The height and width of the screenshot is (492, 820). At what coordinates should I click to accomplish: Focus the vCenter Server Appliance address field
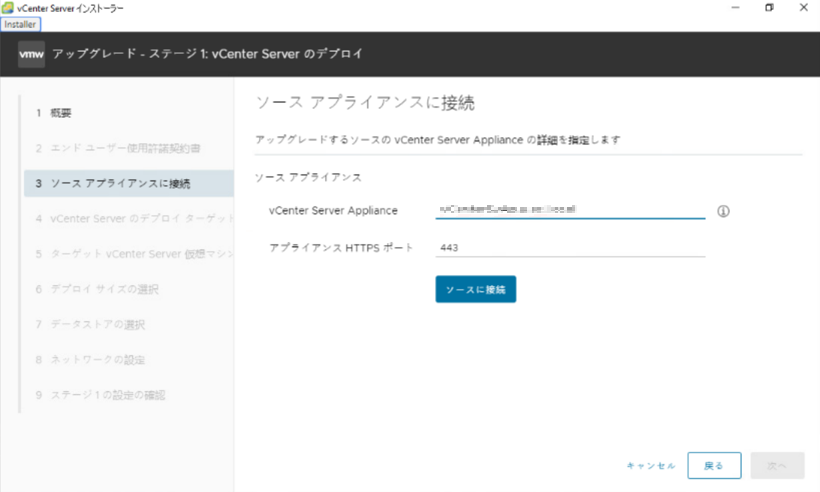click(570, 210)
